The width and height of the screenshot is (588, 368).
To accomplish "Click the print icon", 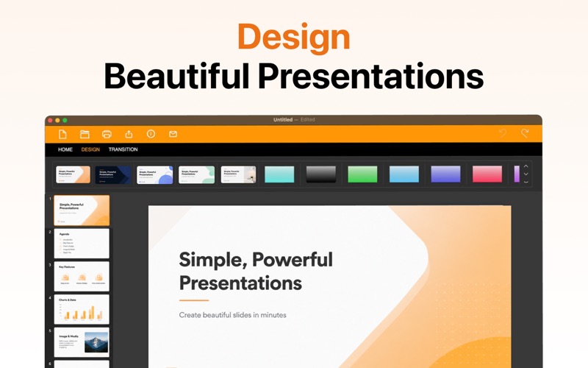I will coord(107,134).
